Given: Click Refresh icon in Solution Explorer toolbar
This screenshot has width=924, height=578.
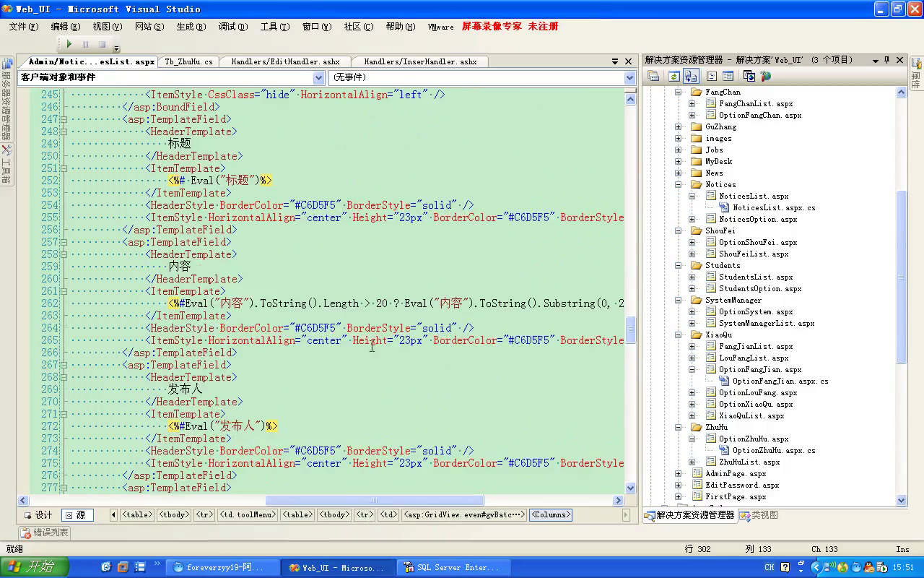Looking at the screenshot, I should tap(674, 76).
